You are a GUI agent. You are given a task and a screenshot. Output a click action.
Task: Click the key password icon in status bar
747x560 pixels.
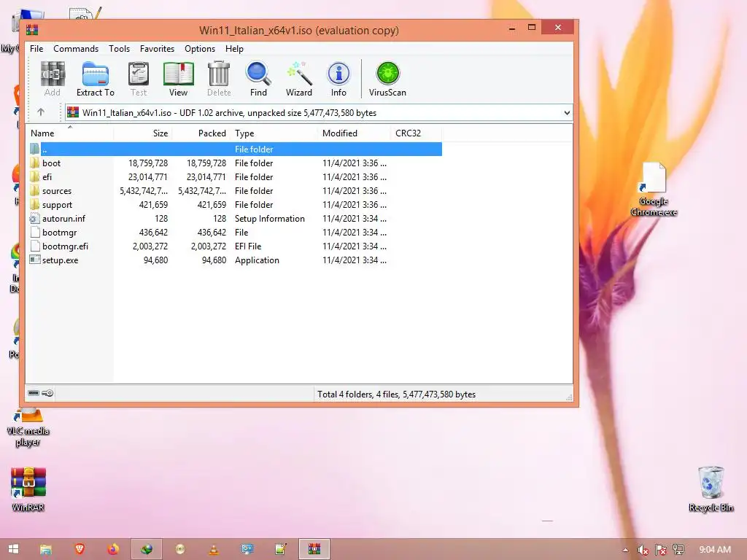(47, 393)
